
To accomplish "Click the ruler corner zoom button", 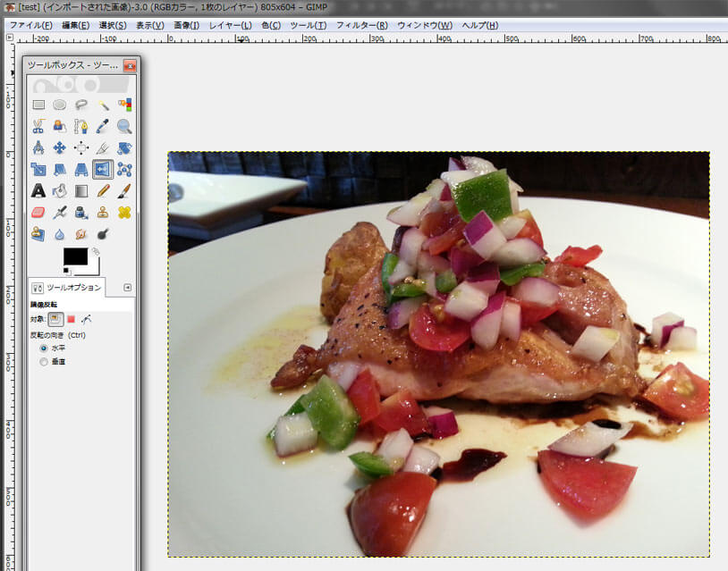I will pyautogui.click(x=10, y=38).
